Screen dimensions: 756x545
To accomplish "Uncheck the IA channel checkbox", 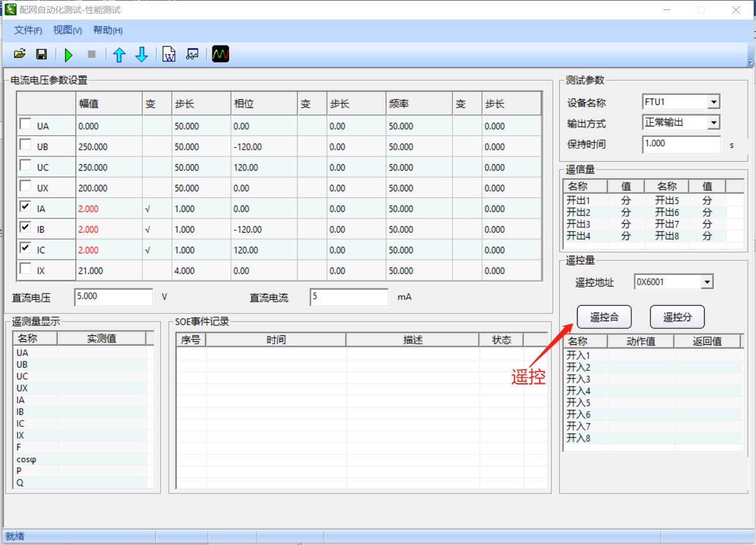I will [x=26, y=207].
